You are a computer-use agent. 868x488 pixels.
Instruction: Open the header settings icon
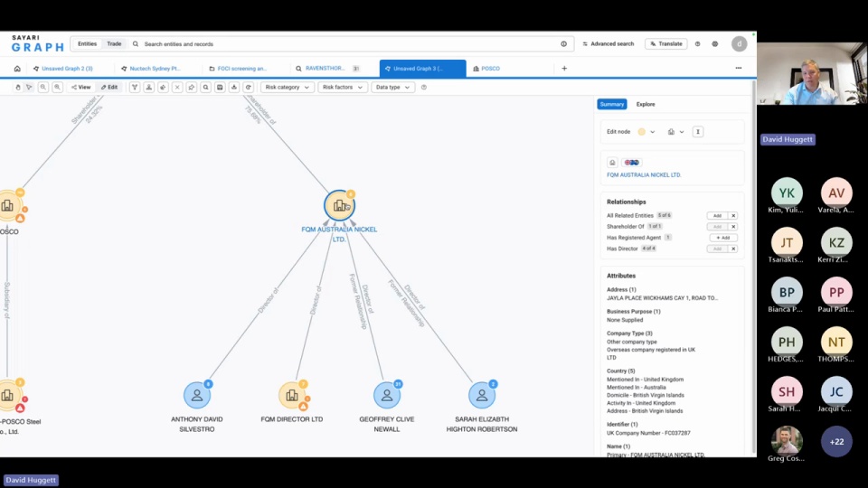714,44
